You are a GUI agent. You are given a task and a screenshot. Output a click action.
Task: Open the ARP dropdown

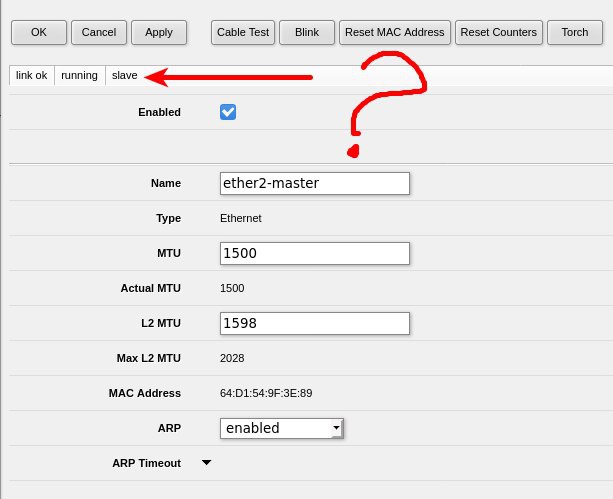tap(281, 428)
